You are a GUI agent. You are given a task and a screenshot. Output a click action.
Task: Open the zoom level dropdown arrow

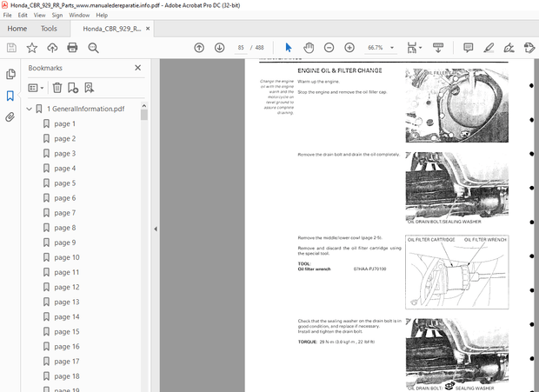pos(392,48)
